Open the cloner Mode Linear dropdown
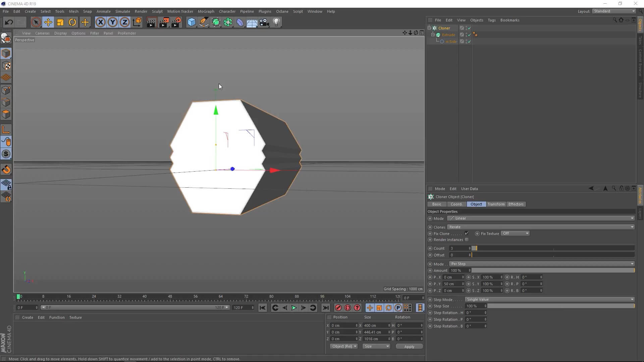644x362 pixels. (x=541, y=218)
